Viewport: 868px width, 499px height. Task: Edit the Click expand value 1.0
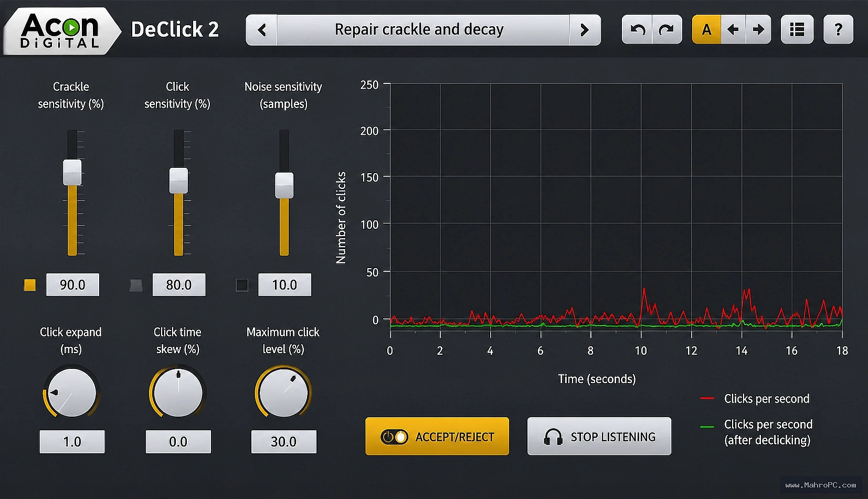(x=72, y=442)
